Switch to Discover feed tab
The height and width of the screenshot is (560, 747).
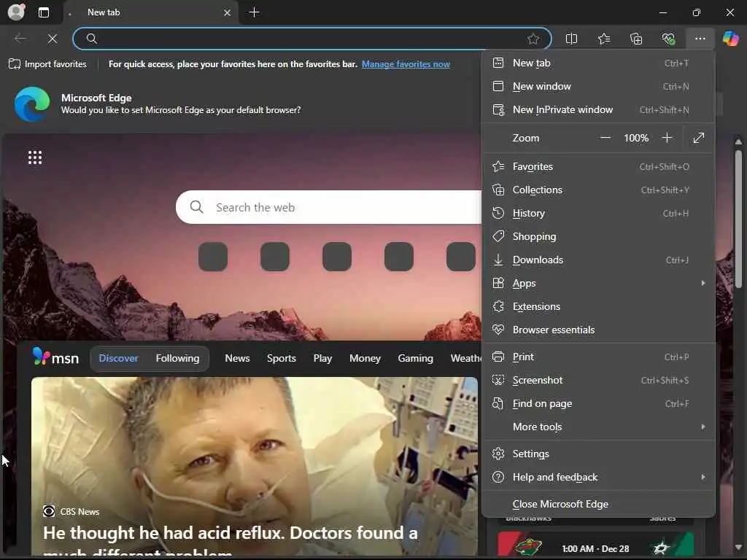tap(119, 358)
